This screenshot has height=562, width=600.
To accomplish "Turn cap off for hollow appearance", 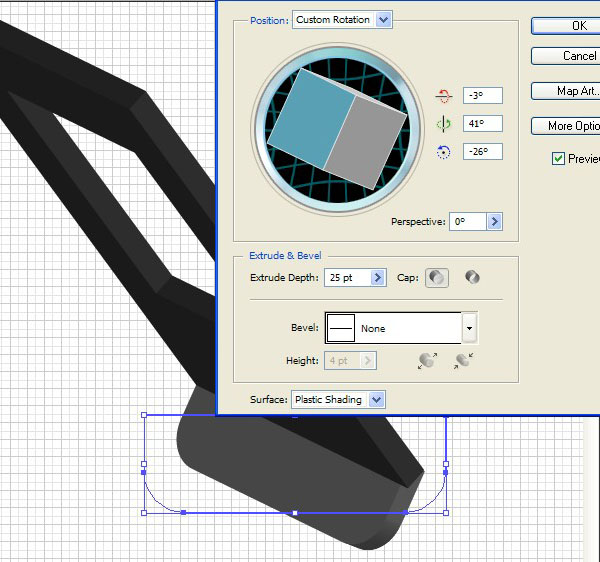I will pos(472,277).
